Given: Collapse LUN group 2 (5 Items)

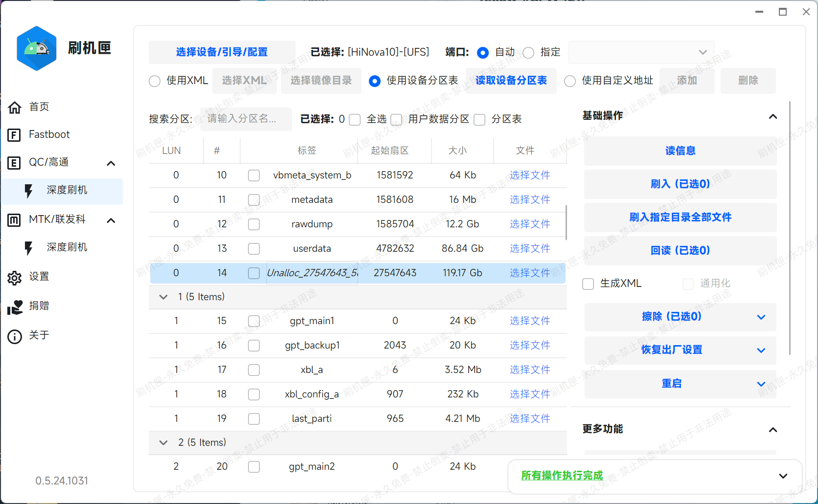Looking at the screenshot, I should [163, 442].
